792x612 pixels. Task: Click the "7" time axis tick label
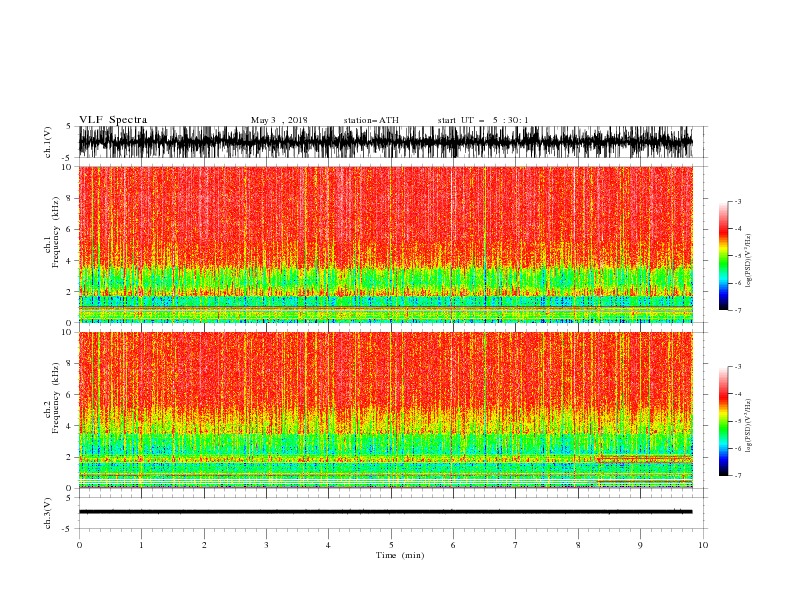coord(516,545)
